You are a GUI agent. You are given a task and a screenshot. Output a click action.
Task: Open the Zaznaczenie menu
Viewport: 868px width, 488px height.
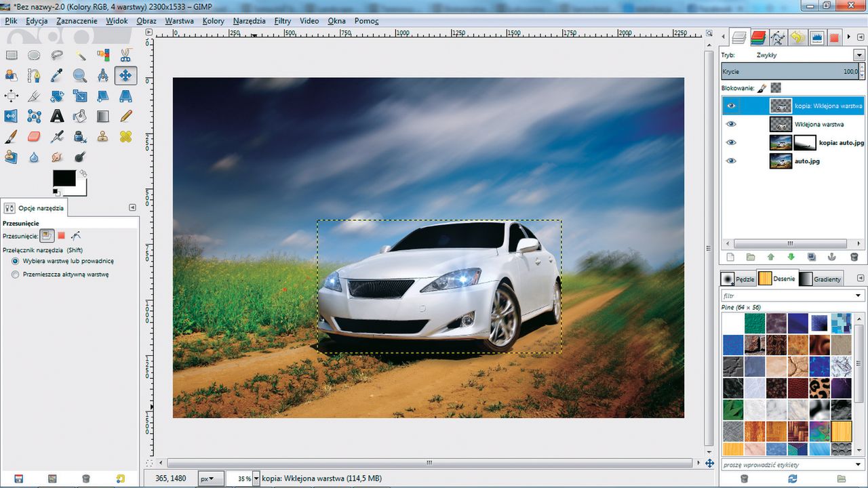pos(77,21)
